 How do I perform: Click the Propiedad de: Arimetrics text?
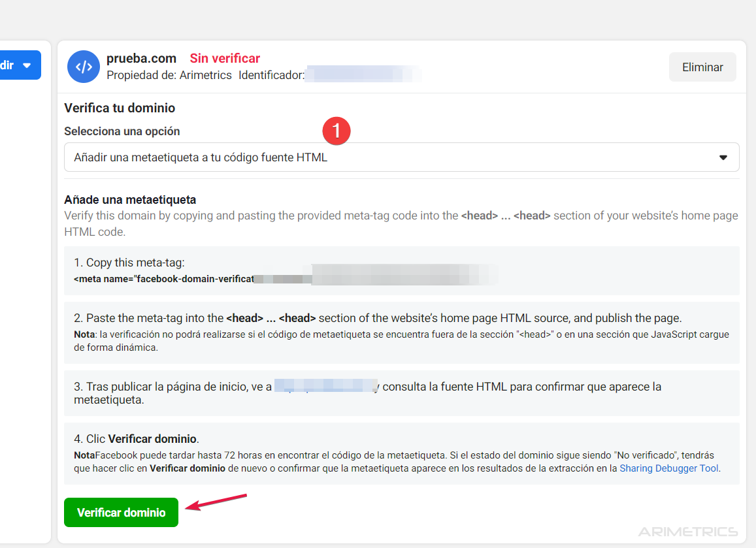(169, 75)
